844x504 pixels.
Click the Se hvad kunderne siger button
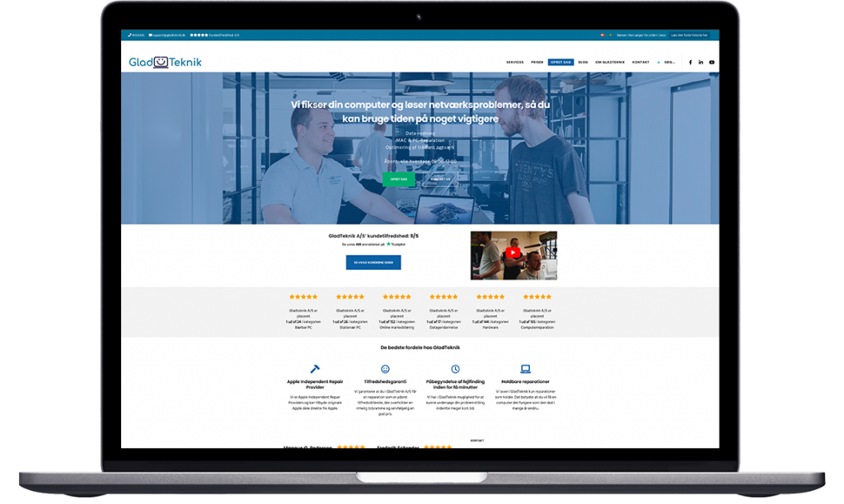(373, 263)
